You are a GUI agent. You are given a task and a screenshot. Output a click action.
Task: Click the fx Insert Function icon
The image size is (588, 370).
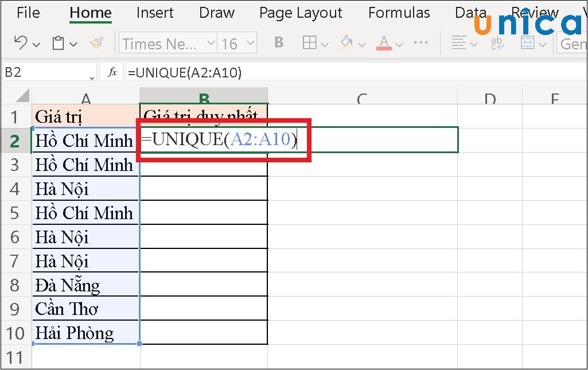click(x=112, y=72)
